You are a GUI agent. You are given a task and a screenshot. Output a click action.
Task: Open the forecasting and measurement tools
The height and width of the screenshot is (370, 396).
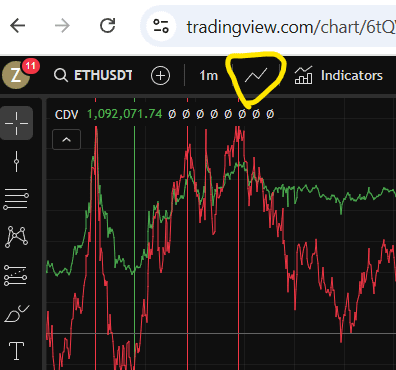[16, 275]
